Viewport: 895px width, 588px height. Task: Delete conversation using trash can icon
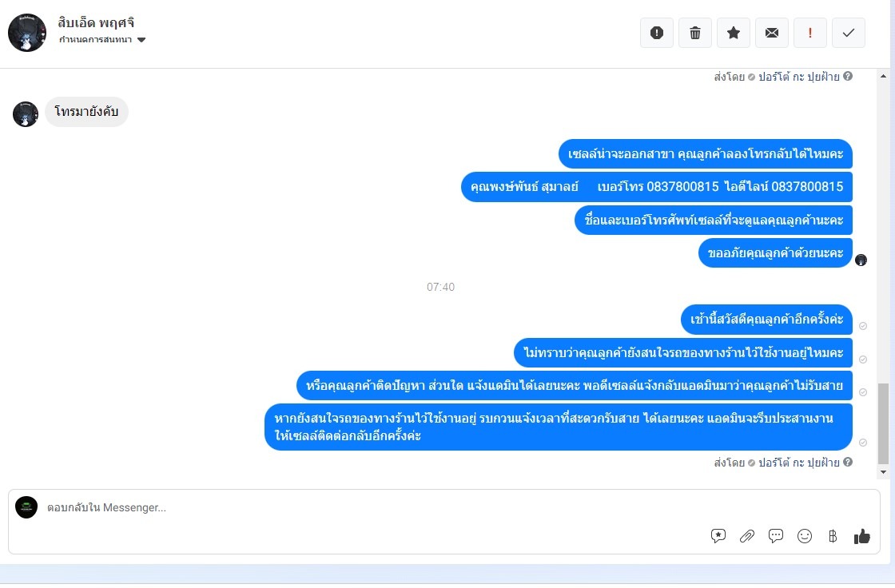(694, 33)
